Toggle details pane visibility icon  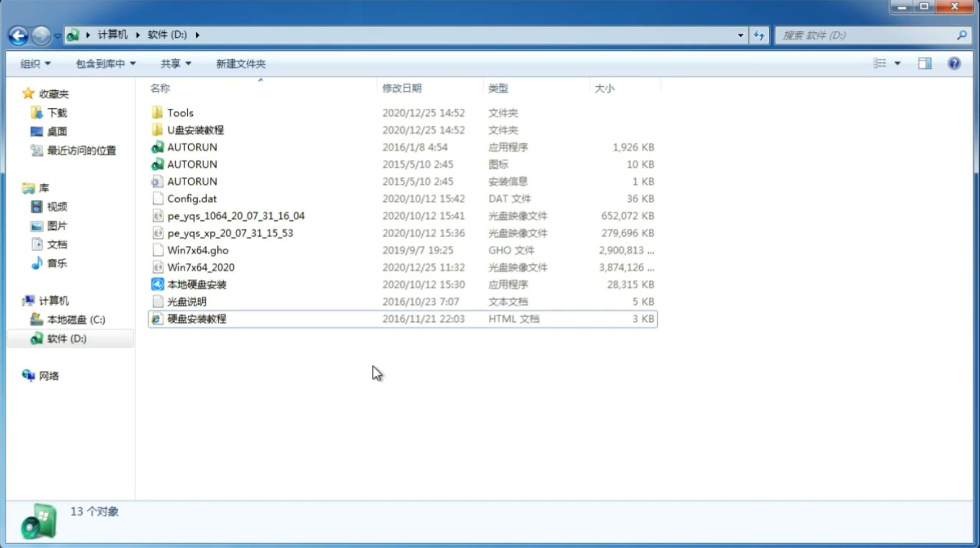[925, 62]
